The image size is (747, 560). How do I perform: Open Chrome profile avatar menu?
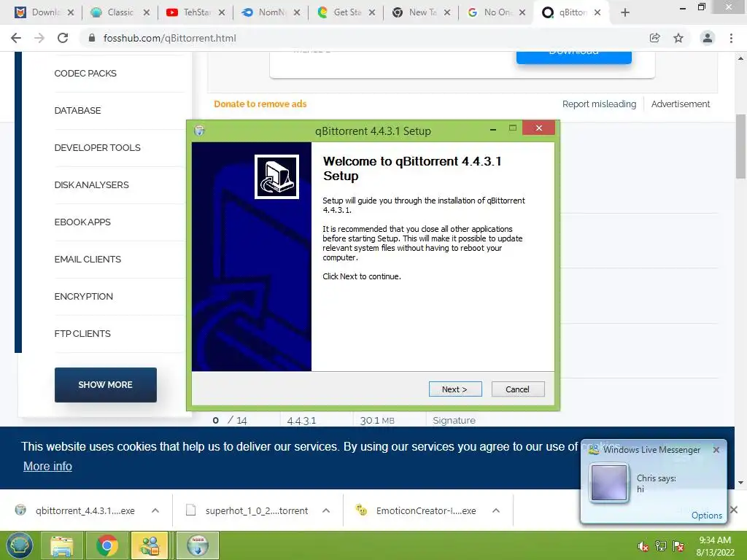[x=708, y=38]
